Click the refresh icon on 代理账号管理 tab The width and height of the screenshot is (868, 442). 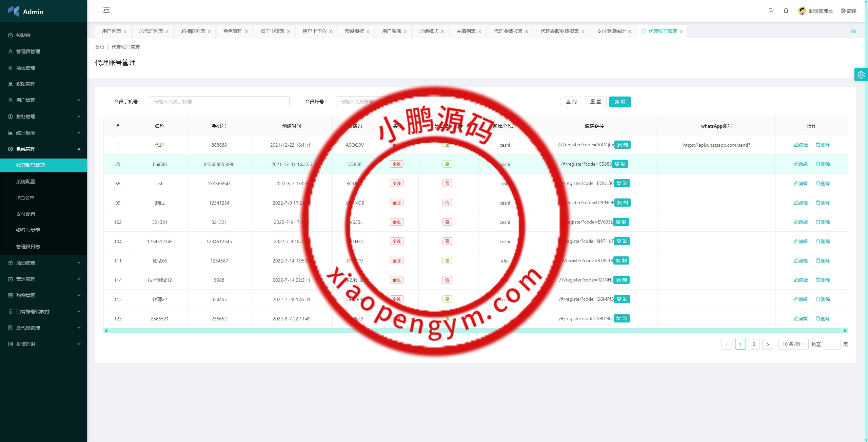tap(643, 31)
